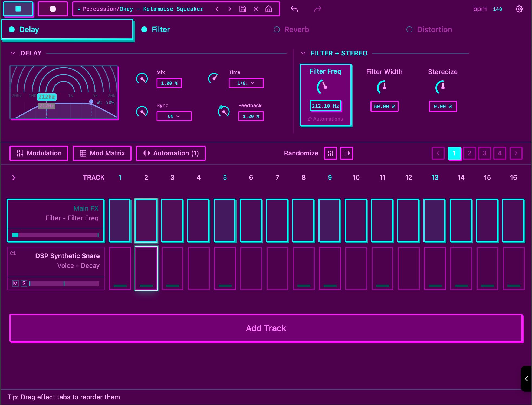
Task: Click the stop playback button
Action: tap(18, 9)
